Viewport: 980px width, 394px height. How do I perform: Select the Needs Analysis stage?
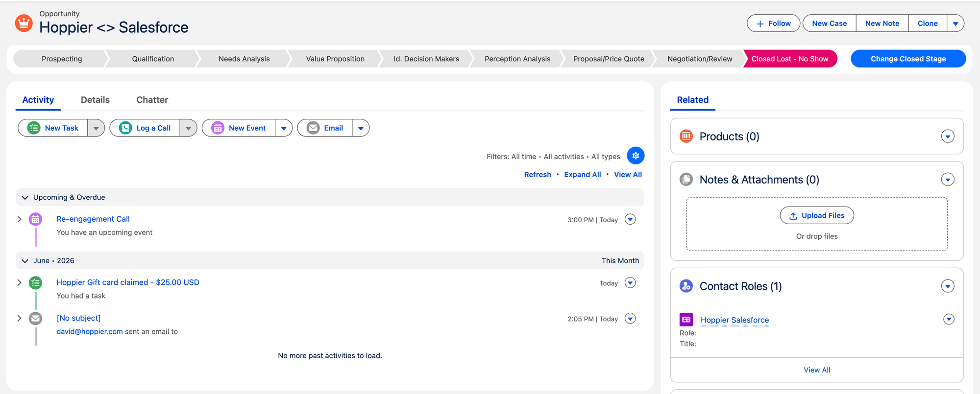point(244,59)
